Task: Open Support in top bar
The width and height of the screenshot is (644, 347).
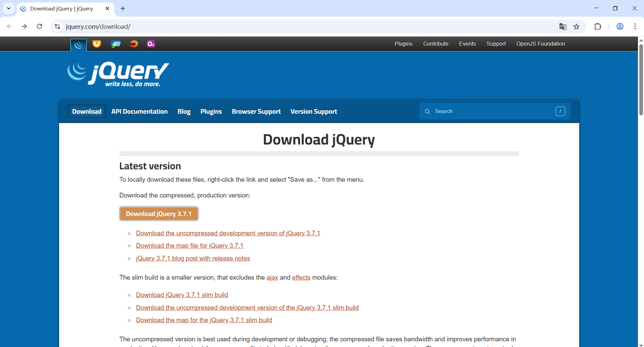Action: 496,44
